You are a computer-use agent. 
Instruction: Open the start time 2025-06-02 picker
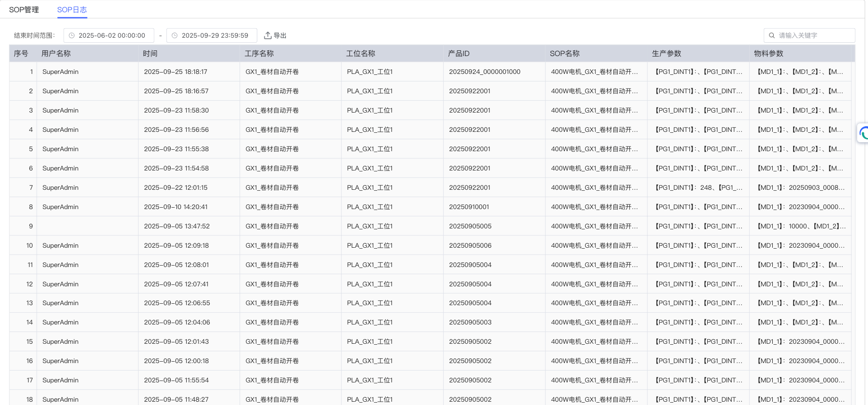[x=112, y=35]
